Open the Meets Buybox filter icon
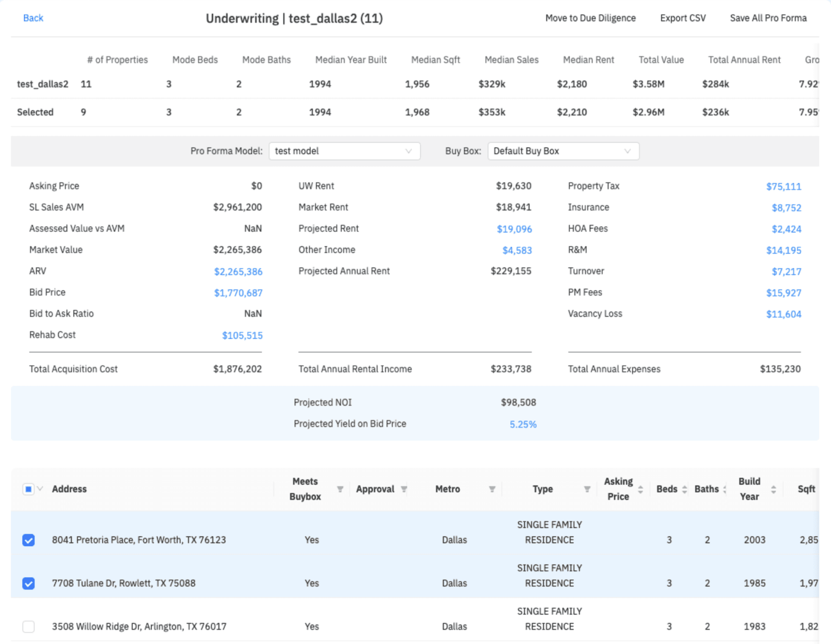 coord(340,489)
